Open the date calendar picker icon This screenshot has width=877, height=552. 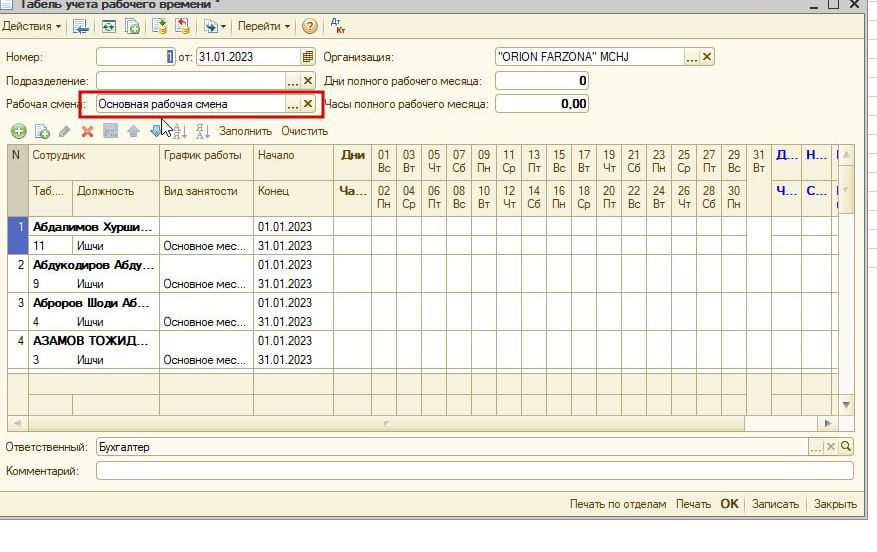pos(308,56)
